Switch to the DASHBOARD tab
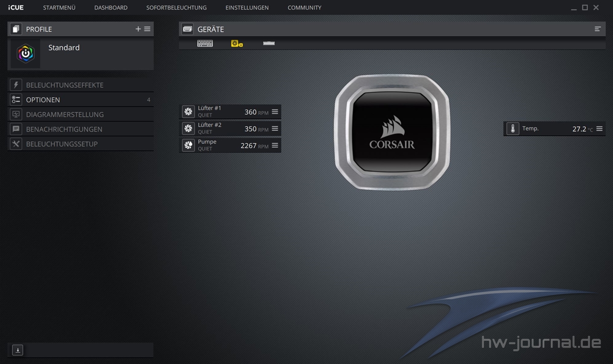The height and width of the screenshot is (364, 613). (x=111, y=8)
